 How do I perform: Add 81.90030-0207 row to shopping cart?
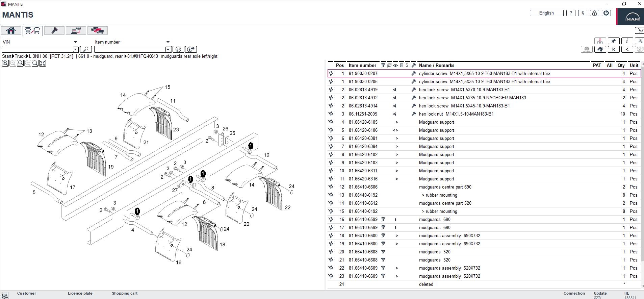331,73
